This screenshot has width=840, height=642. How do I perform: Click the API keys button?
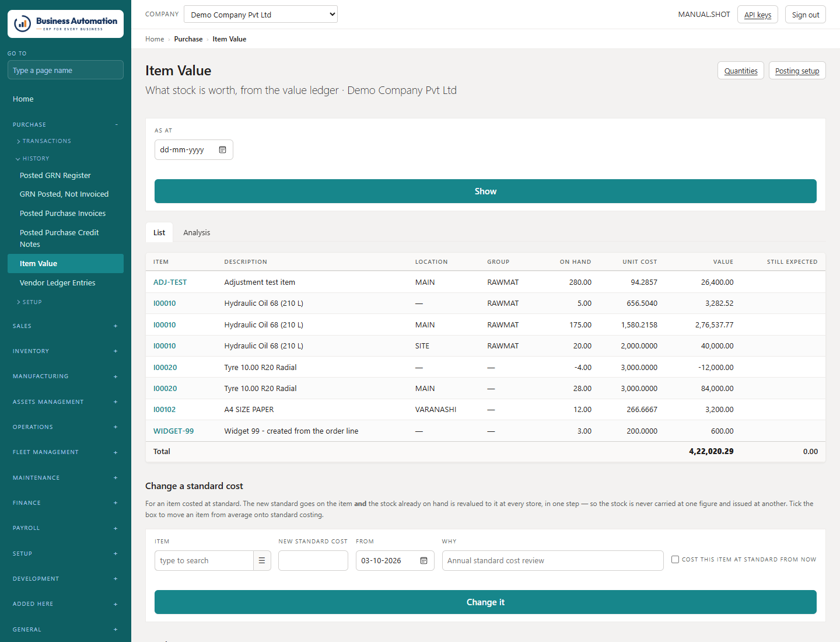pos(758,15)
